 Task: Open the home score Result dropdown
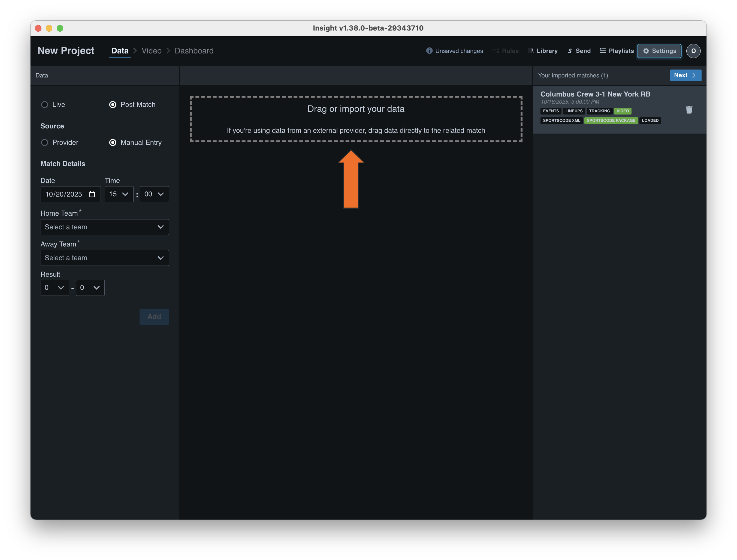[55, 288]
